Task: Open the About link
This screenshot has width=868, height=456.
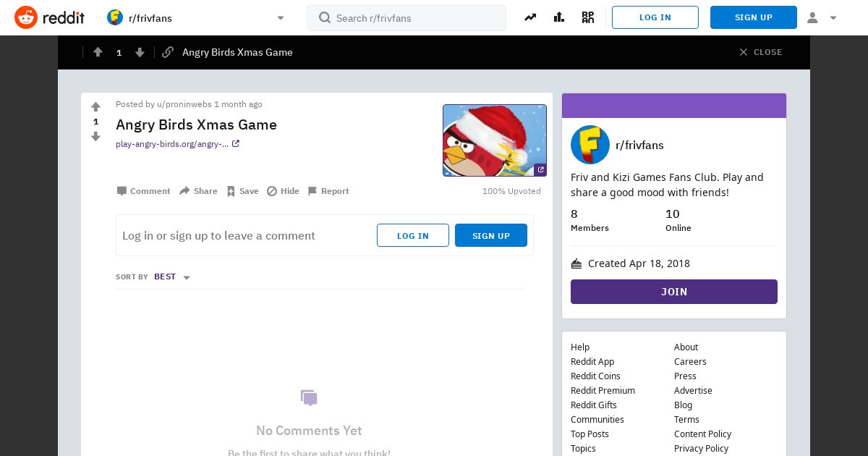Action: click(686, 347)
